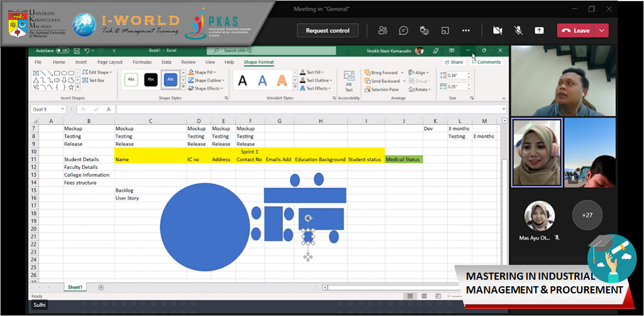Image resolution: width=644 pixels, height=316 pixels.
Task: Click the Request control button
Action: pyautogui.click(x=327, y=30)
